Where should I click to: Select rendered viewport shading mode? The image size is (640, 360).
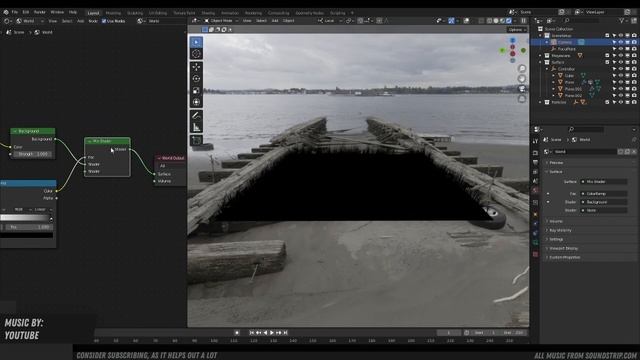pos(509,21)
